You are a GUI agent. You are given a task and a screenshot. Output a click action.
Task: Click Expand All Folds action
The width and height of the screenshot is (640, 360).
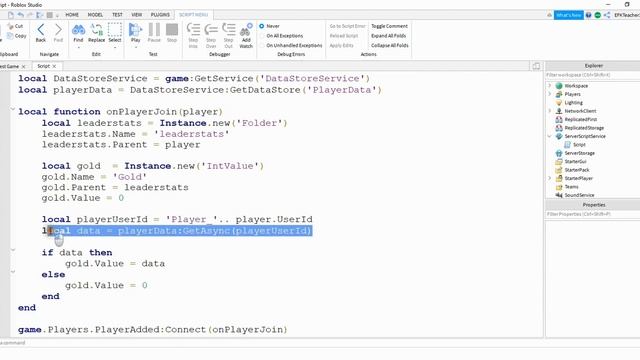click(x=389, y=36)
